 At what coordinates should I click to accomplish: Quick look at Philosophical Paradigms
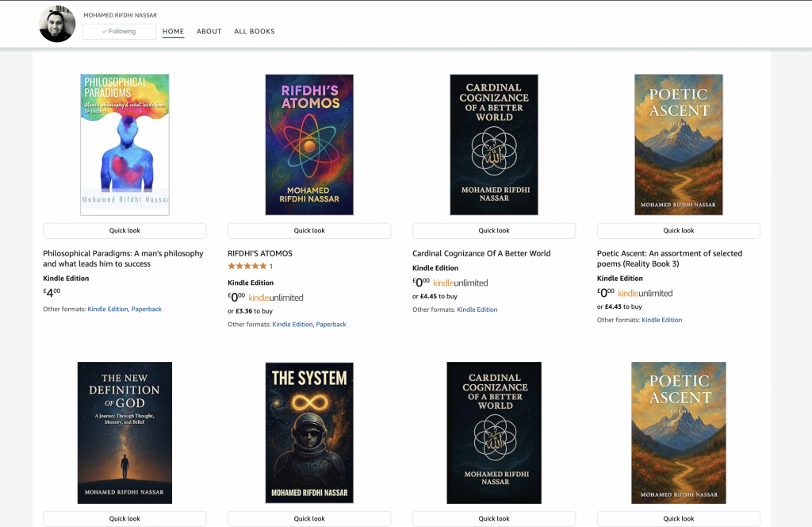[124, 231]
